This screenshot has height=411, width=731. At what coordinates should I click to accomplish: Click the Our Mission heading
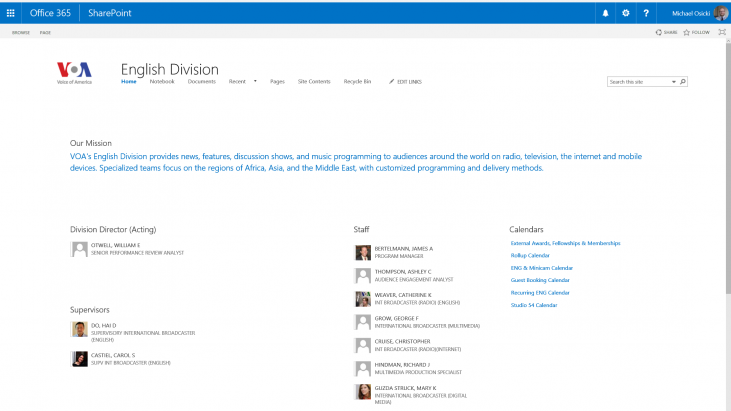[x=91, y=143]
